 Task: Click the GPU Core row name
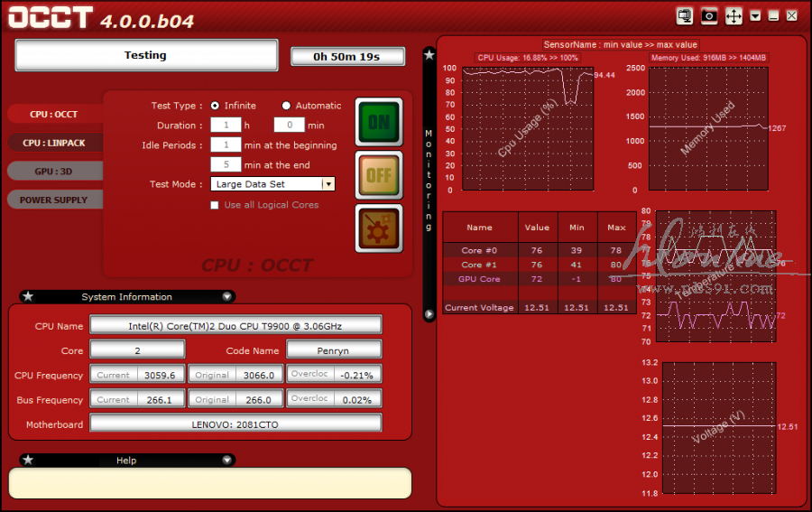(x=480, y=279)
